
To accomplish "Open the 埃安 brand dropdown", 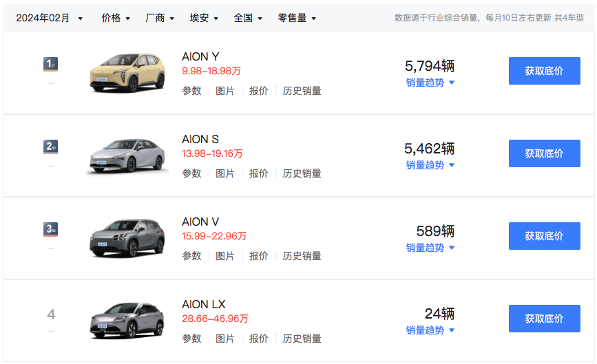I will (204, 19).
